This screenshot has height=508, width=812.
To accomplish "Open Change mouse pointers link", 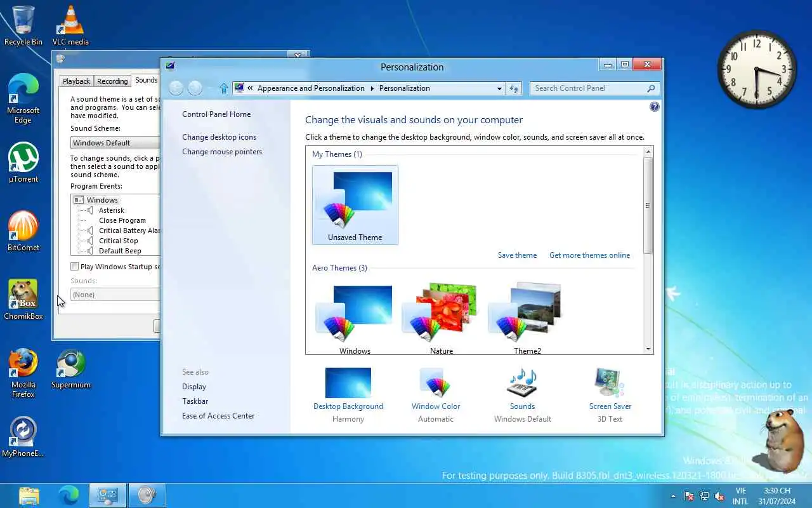I will 222,152.
